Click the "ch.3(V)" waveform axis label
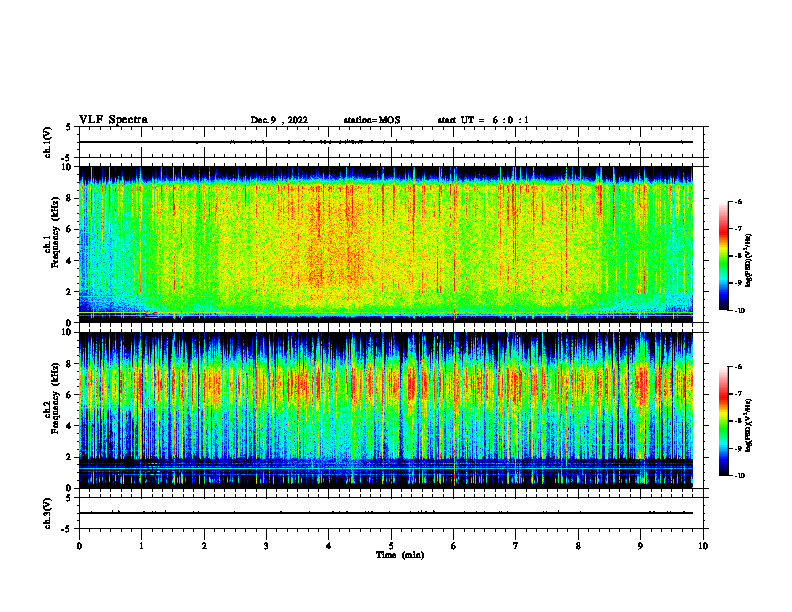Screen dimensions: 792x612 point(48,513)
